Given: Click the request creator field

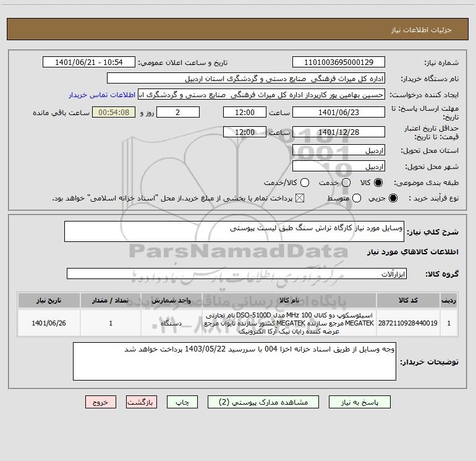Looking at the screenshot, I should coord(261,95).
